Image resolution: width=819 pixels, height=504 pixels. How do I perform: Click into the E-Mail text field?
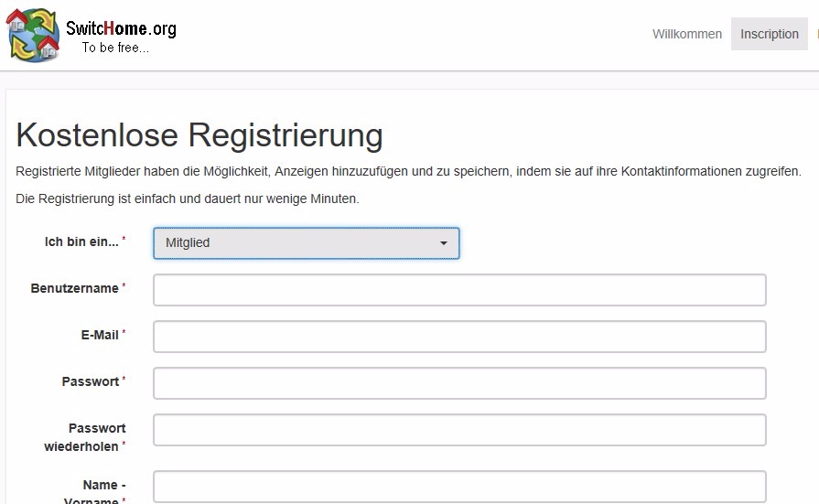[x=458, y=337]
